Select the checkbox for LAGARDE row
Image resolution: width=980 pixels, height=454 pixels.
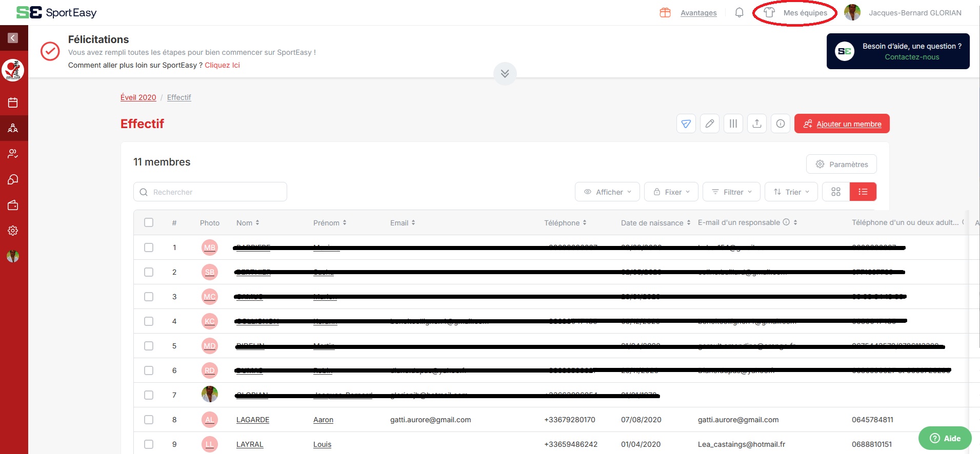(x=149, y=420)
